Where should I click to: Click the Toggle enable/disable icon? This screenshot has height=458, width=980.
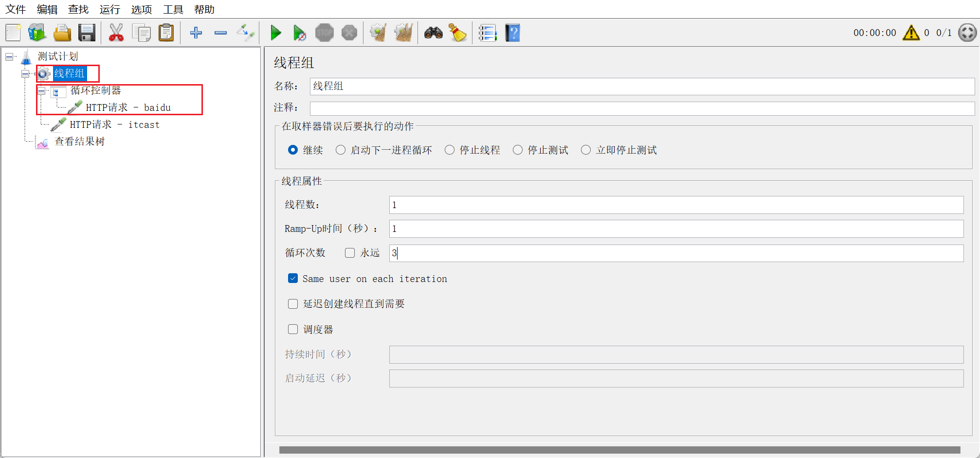[245, 33]
